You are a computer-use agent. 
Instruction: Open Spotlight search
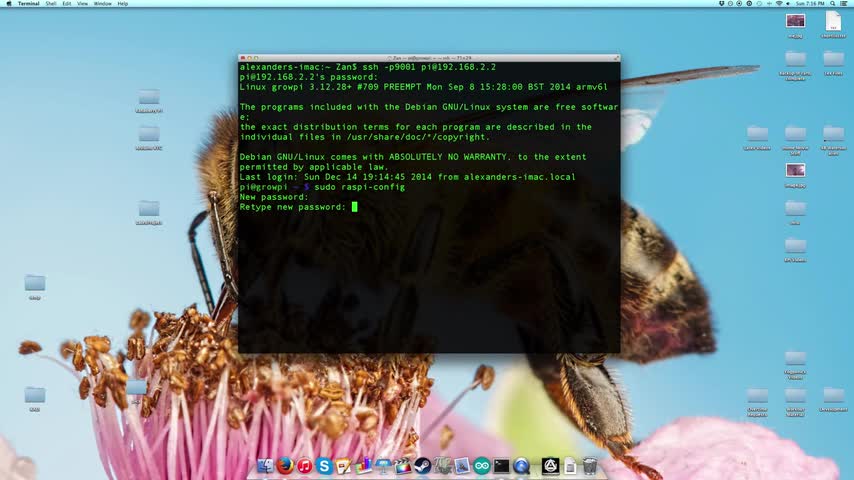point(833,3)
